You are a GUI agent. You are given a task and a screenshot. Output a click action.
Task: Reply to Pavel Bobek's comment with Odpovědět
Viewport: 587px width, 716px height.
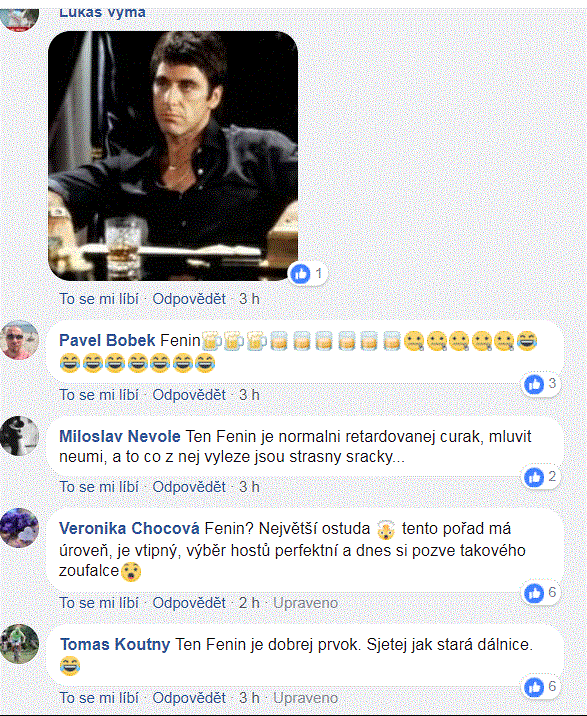point(189,395)
